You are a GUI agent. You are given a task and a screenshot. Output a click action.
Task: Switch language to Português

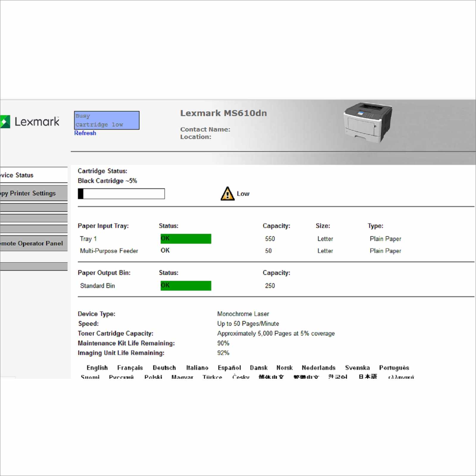394,368
